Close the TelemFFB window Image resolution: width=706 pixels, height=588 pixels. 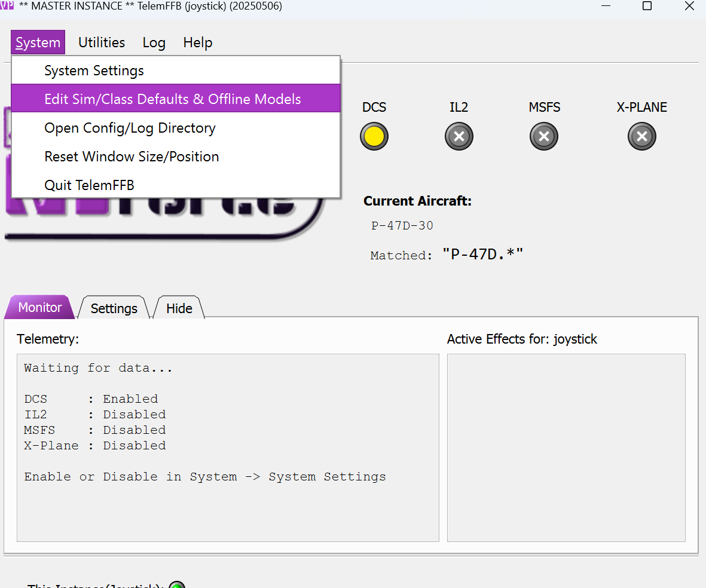click(689, 6)
